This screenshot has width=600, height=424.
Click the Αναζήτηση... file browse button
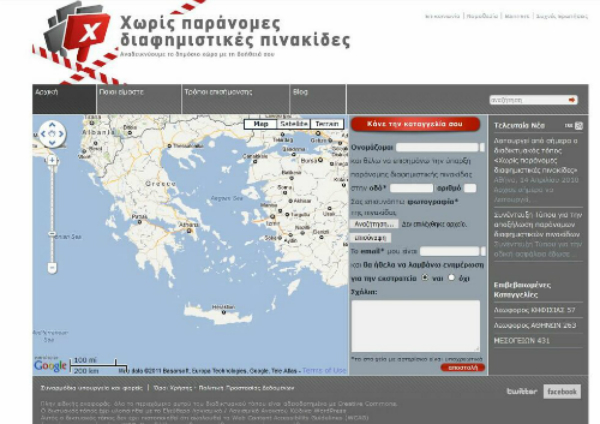coord(374,224)
